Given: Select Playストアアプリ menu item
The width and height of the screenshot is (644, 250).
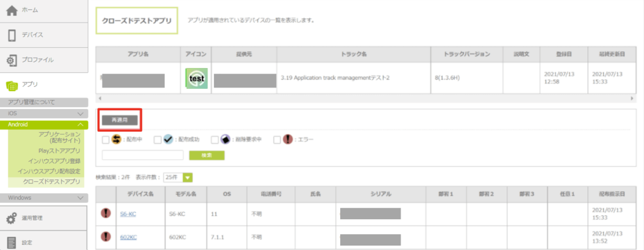Looking at the screenshot, I should point(59,151).
